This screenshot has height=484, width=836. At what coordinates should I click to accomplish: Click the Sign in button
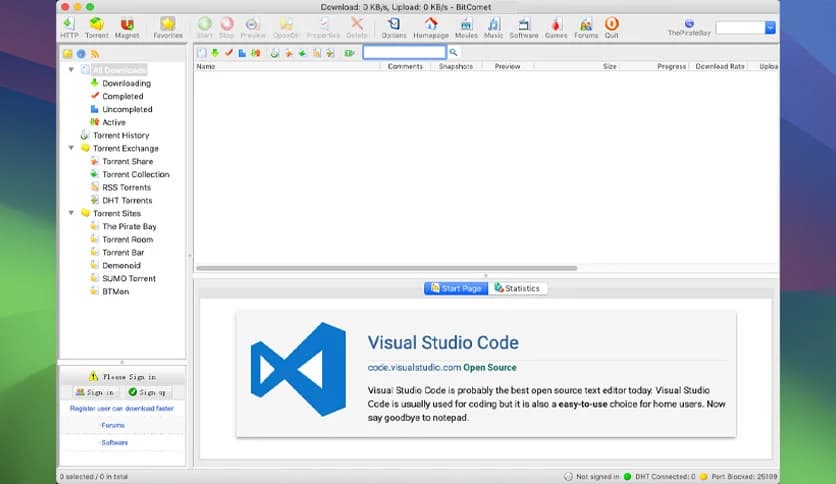click(x=95, y=393)
